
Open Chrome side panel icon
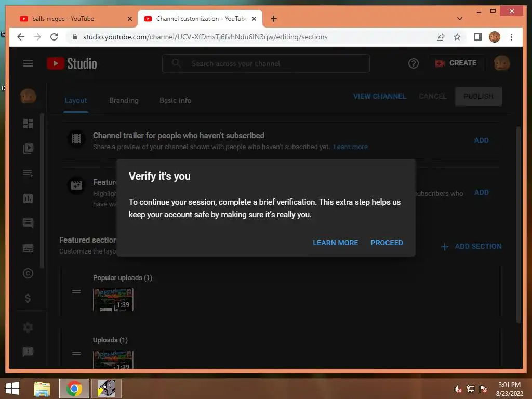(478, 37)
